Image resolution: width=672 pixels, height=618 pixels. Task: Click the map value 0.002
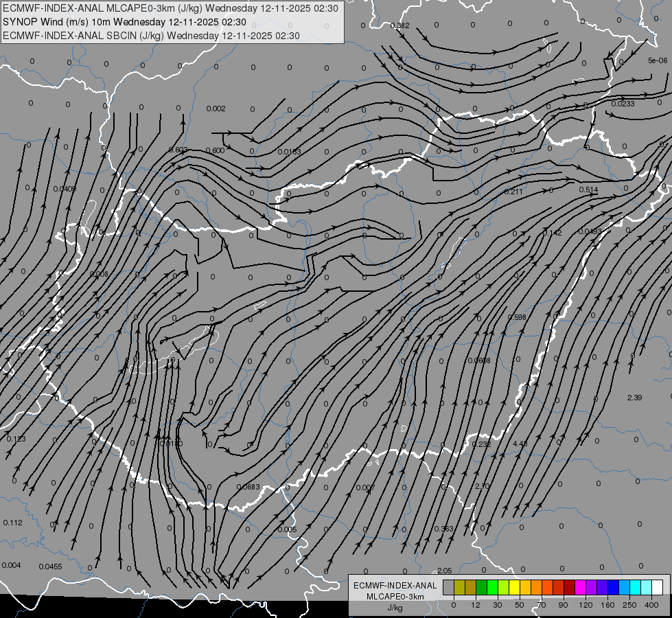tap(216, 108)
